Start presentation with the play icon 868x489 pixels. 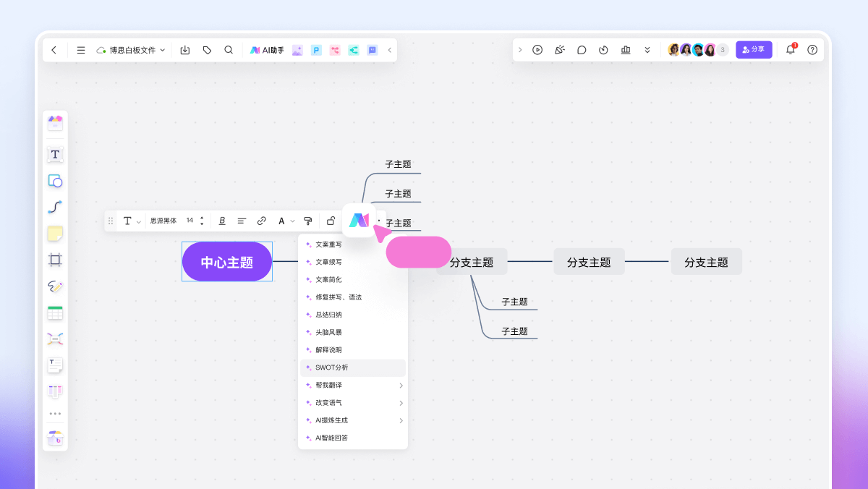tap(537, 50)
